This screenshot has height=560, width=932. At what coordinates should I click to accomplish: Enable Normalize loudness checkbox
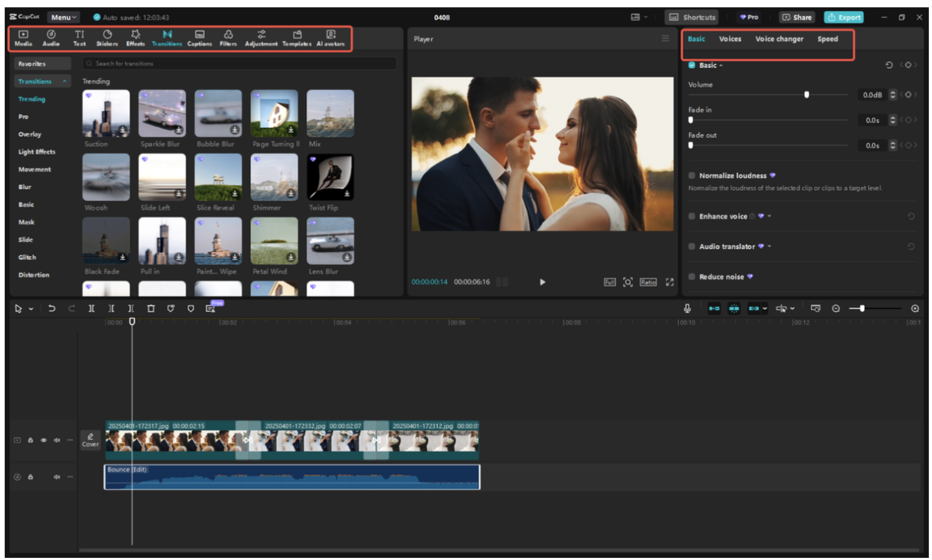click(x=692, y=176)
